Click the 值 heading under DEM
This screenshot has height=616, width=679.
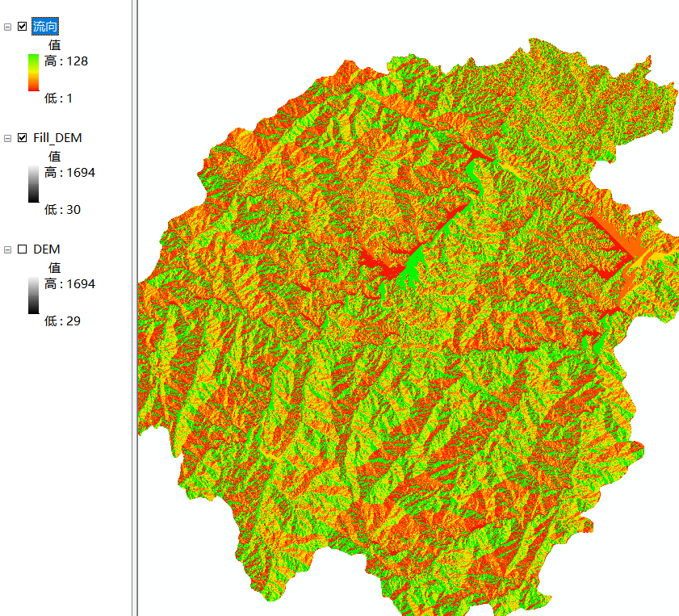coord(55,268)
